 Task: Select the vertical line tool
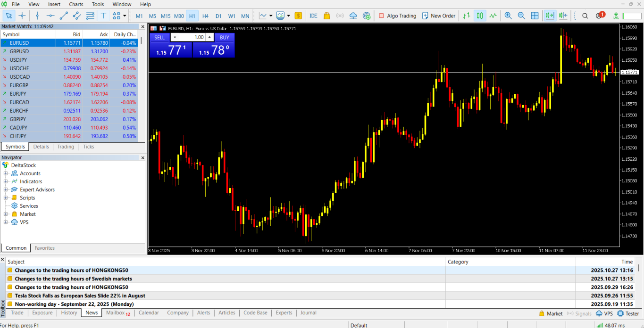point(37,16)
